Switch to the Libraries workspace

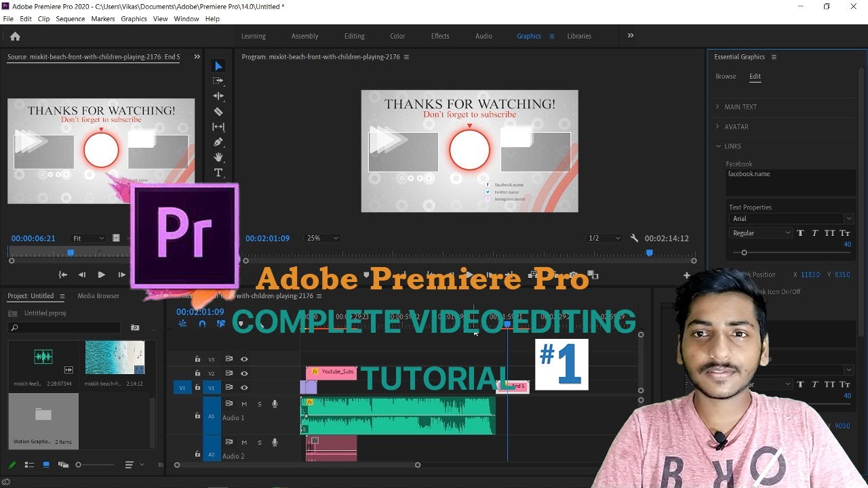(579, 36)
